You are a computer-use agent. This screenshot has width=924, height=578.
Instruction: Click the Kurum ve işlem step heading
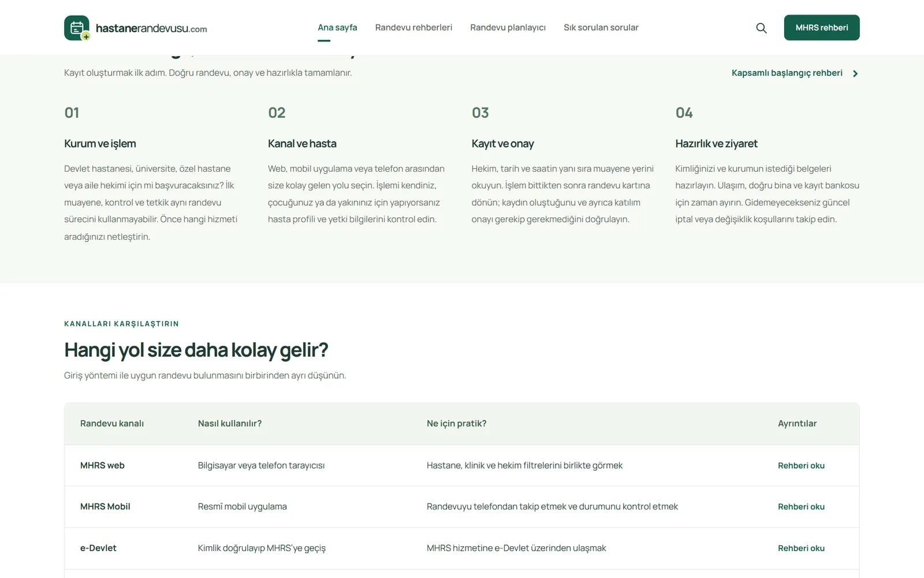pyautogui.click(x=100, y=144)
